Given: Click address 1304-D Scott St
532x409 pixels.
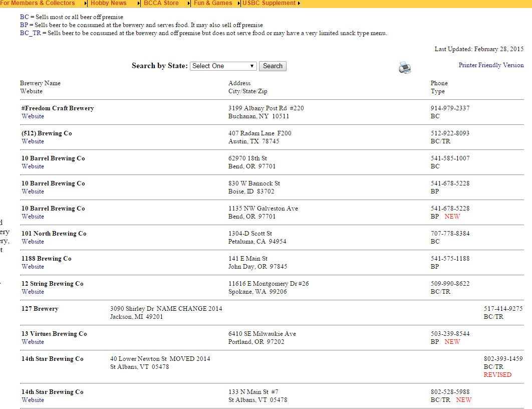Looking at the screenshot, I should (250, 234).
